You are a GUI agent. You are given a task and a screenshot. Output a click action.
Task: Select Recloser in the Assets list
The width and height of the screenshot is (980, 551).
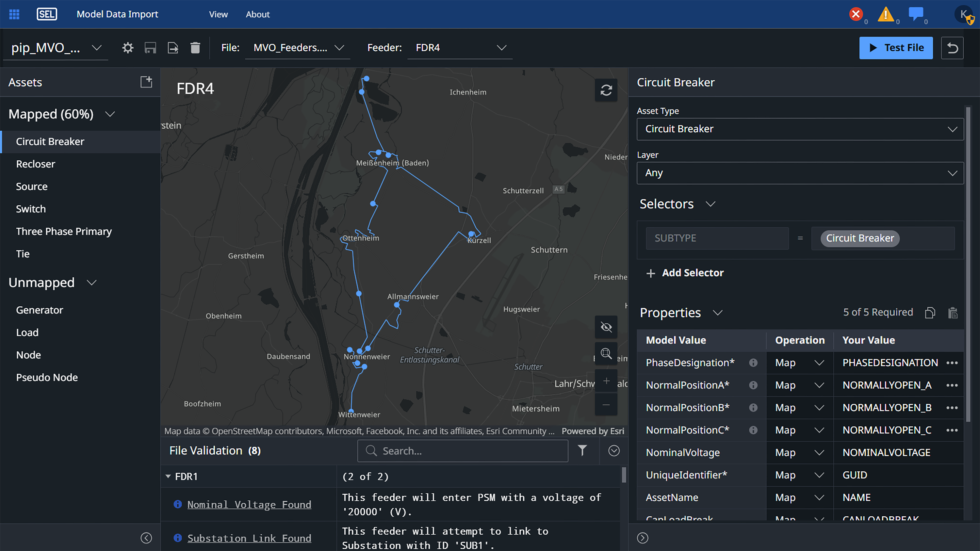35,164
